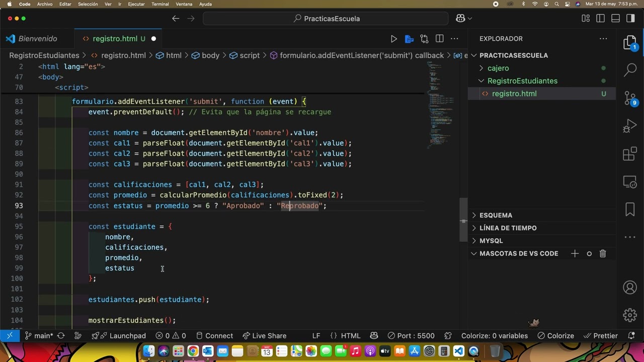Viewport: 644px width, 362px height.
Task: Expand the MYSQL section
Action: point(491,241)
